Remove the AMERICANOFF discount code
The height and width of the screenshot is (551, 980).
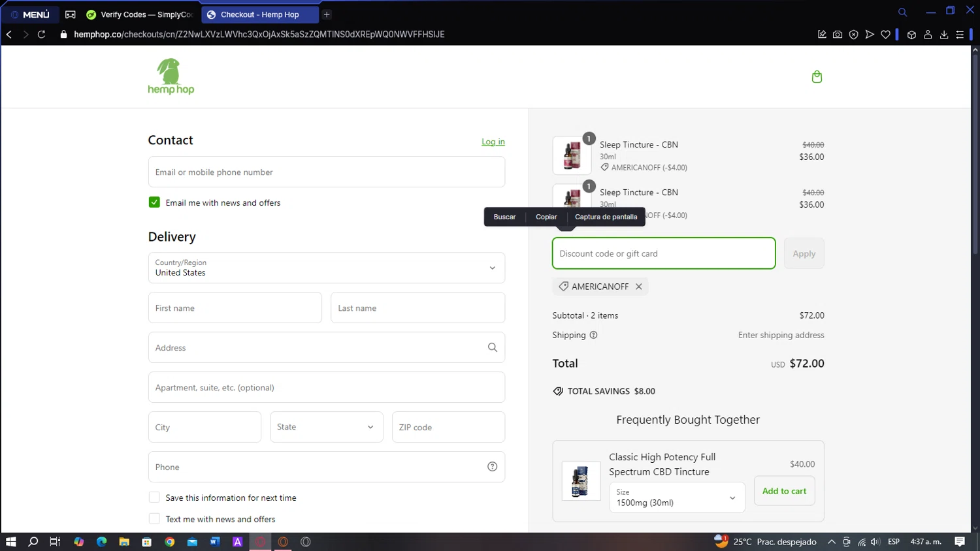click(639, 287)
